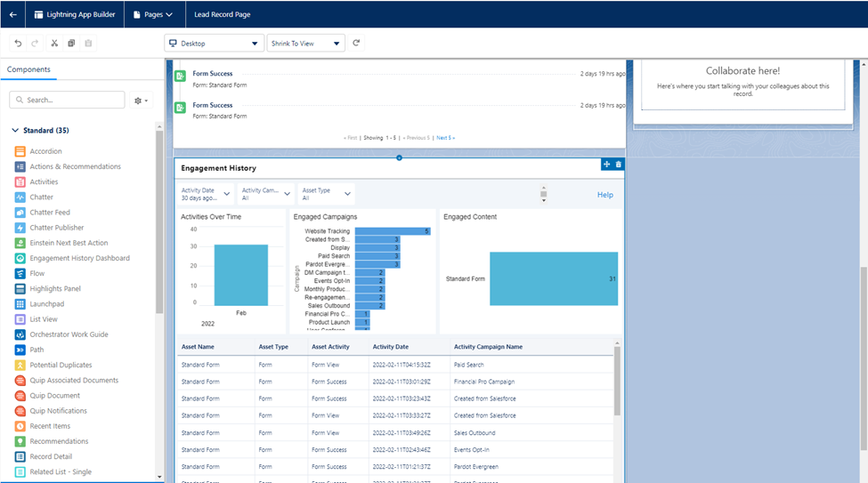
Task: Click Lightning App Builder header item
Action: (74, 14)
